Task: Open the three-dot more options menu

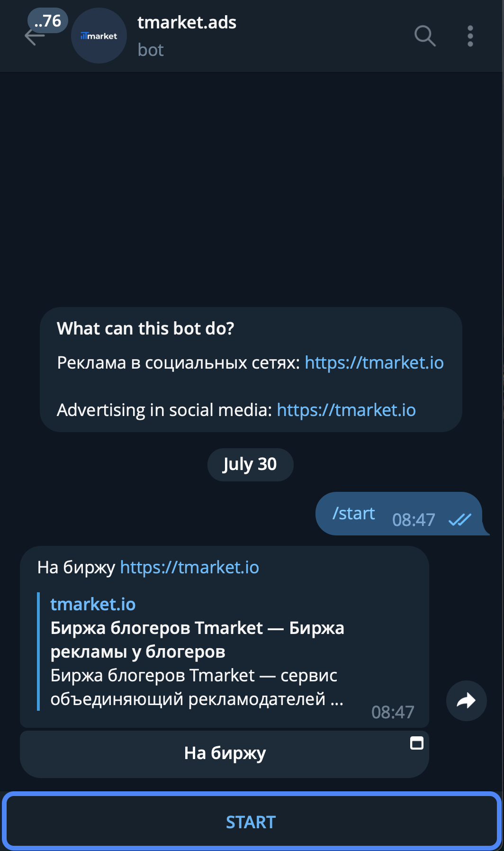Action: point(470,36)
